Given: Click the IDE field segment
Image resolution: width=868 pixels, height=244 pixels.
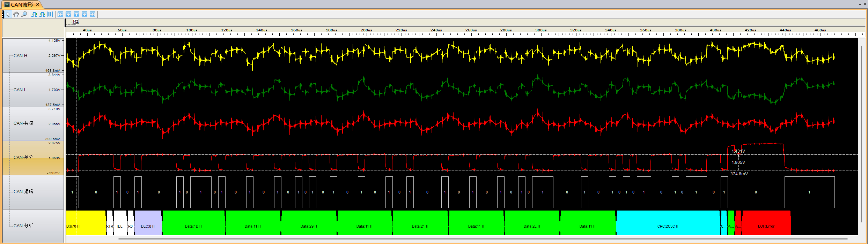Looking at the screenshot, I should 120,223.
